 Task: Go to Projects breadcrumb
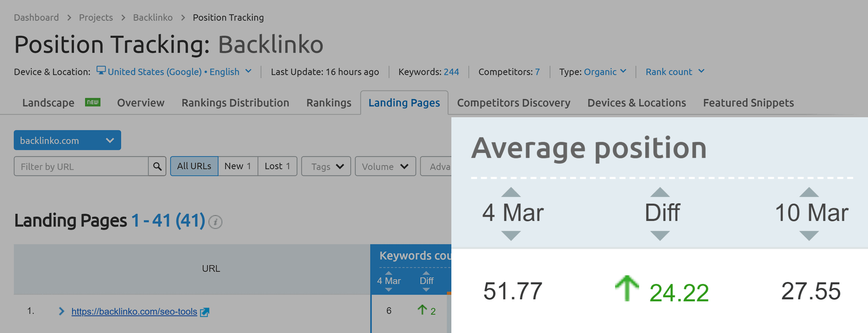click(96, 17)
